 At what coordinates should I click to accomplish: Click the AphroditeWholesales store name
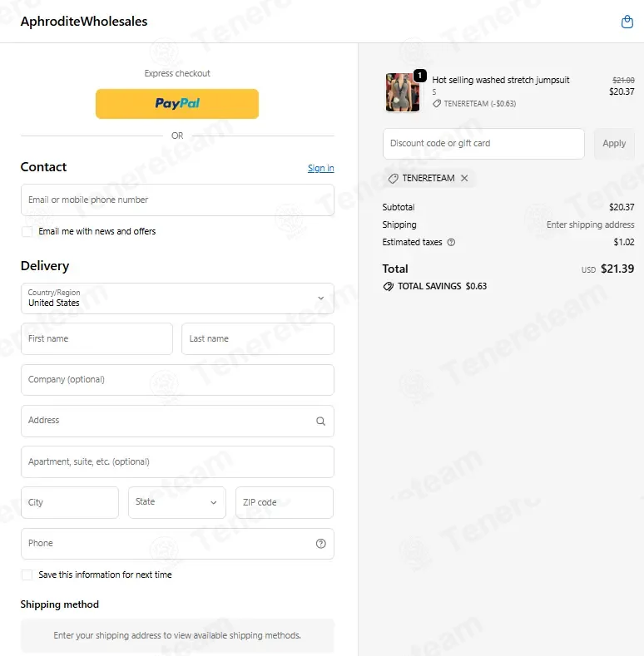pyautogui.click(x=84, y=22)
